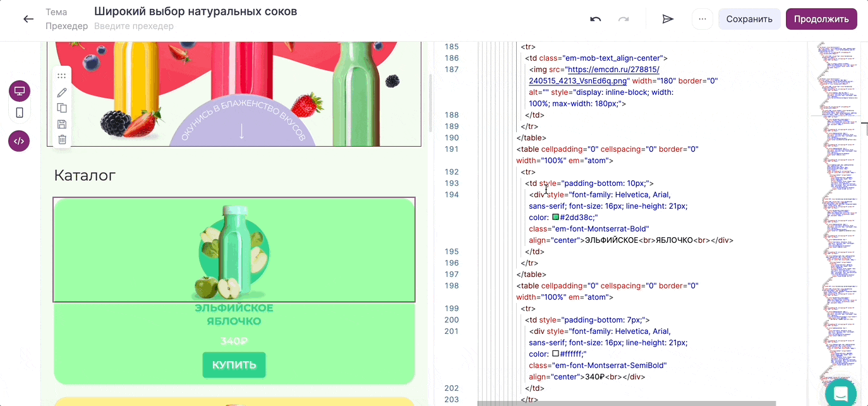Click the #2dd38c color swatch in code

[x=556, y=217]
